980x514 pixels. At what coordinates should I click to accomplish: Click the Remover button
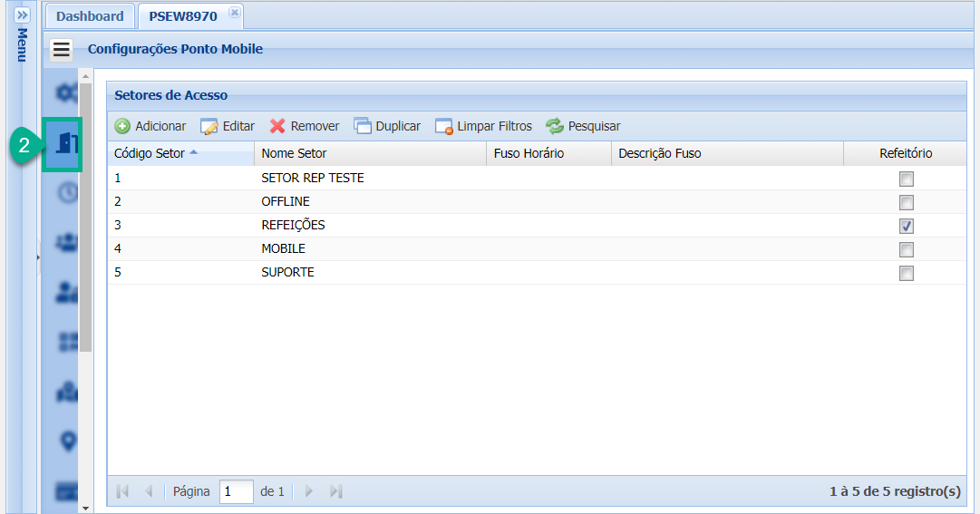305,126
